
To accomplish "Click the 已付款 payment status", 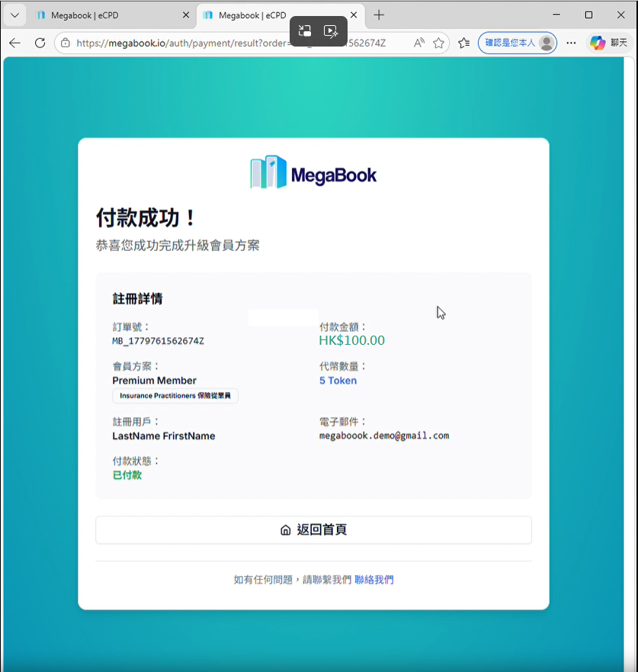I will 127,475.
